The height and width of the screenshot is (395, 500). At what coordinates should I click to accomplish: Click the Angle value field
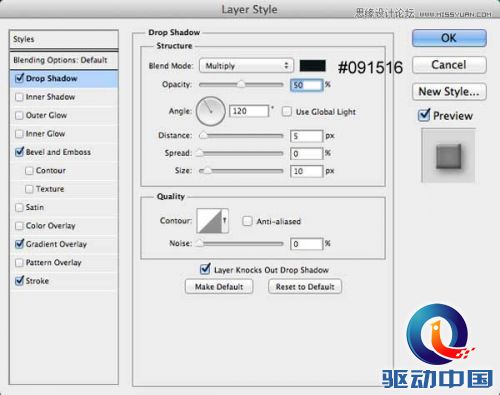(249, 111)
